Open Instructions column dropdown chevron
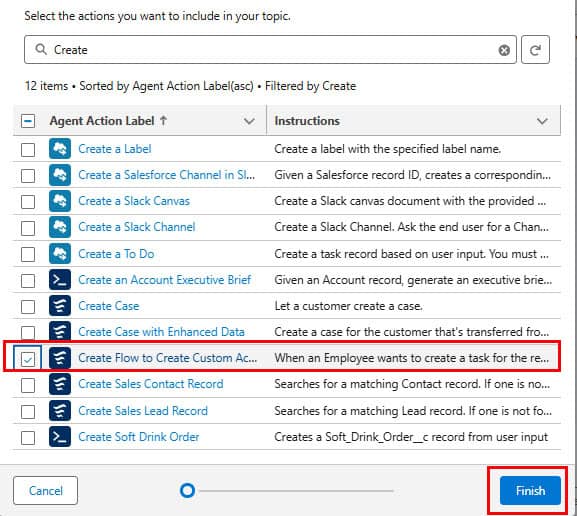This screenshot has width=577, height=516. [542, 121]
